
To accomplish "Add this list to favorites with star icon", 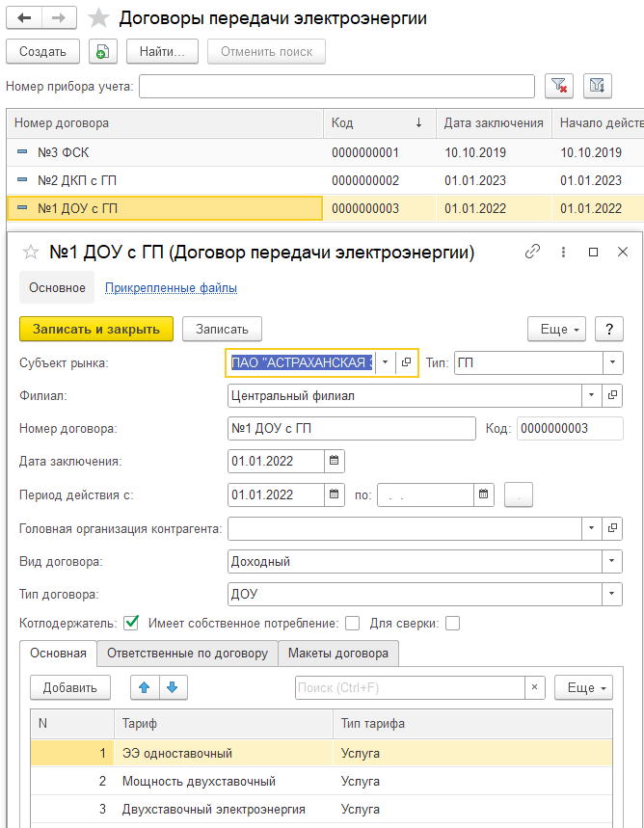I will (x=97, y=18).
